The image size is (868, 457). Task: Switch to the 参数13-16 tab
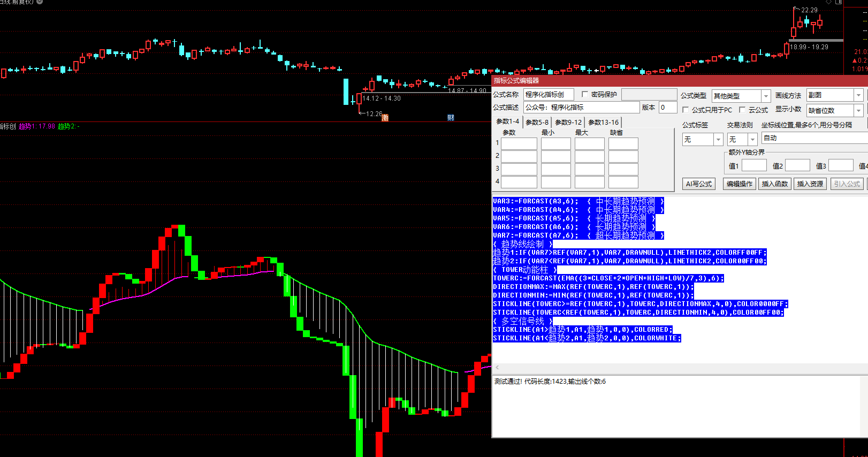[x=603, y=122]
